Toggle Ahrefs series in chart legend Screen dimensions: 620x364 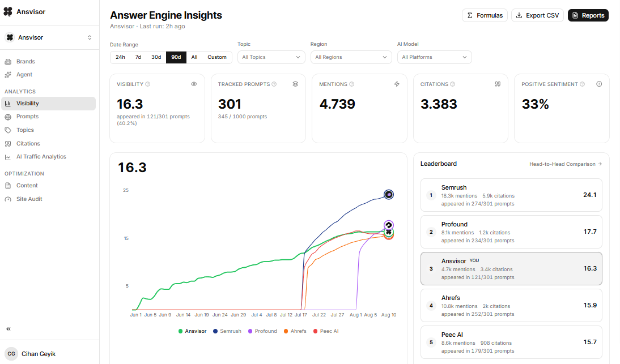coord(295,331)
